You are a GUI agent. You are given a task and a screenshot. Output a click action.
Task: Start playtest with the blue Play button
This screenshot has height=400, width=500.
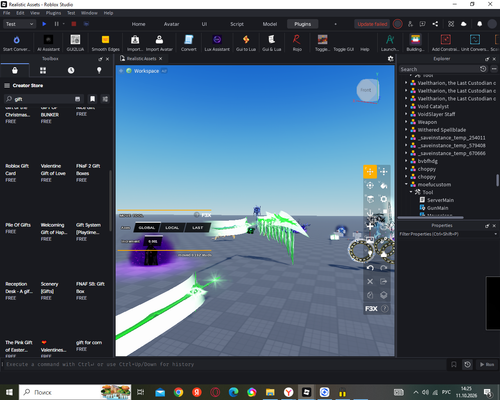(44, 24)
